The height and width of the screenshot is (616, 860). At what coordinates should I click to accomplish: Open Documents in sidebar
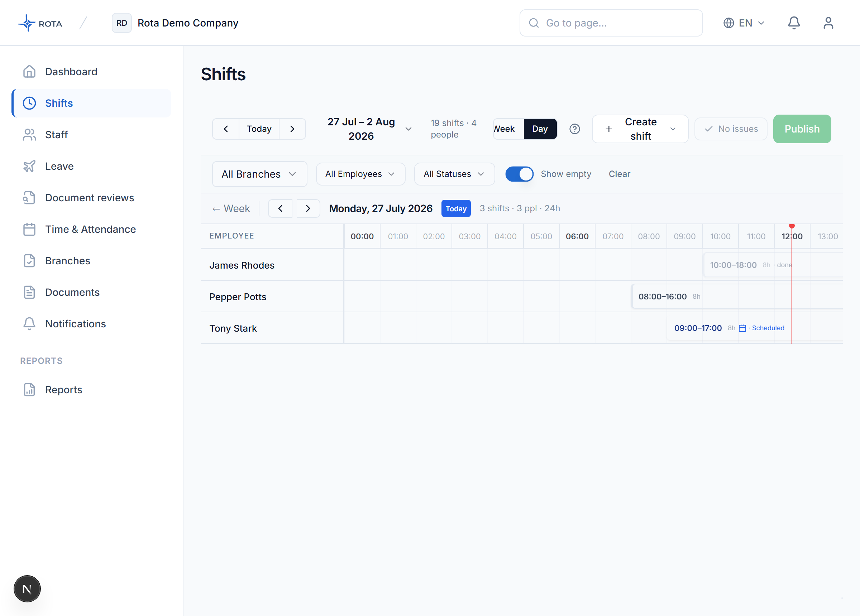(92, 292)
